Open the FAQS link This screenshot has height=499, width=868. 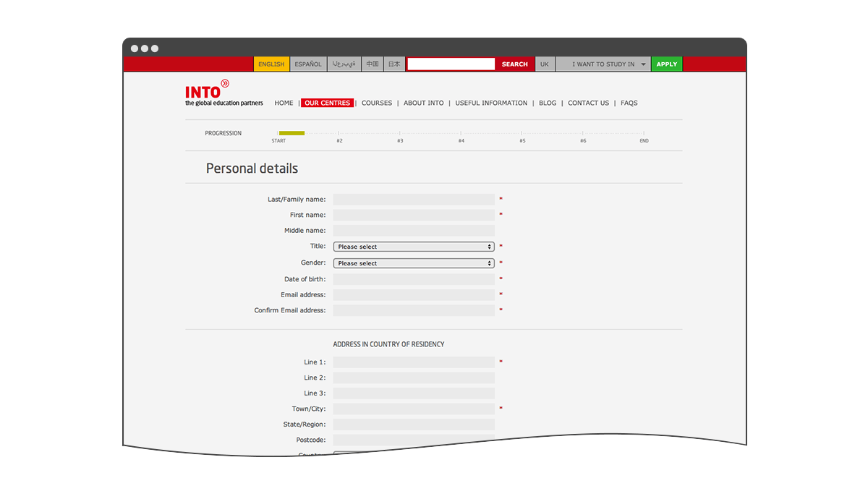coord(629,103)
